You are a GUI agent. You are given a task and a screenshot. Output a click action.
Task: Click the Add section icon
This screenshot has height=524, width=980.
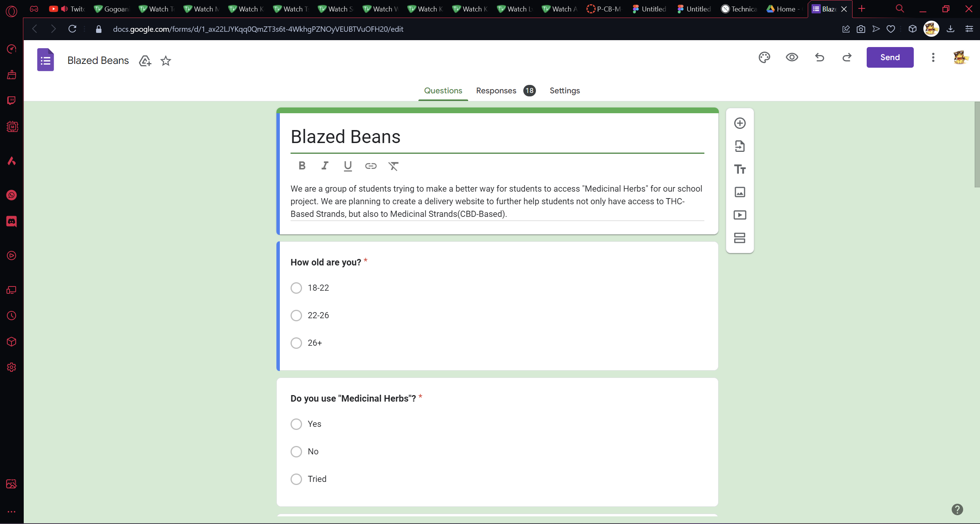740,238
